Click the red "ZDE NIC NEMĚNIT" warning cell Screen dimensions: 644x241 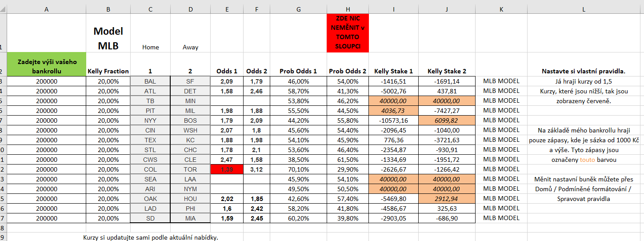(x=348, y=33)
